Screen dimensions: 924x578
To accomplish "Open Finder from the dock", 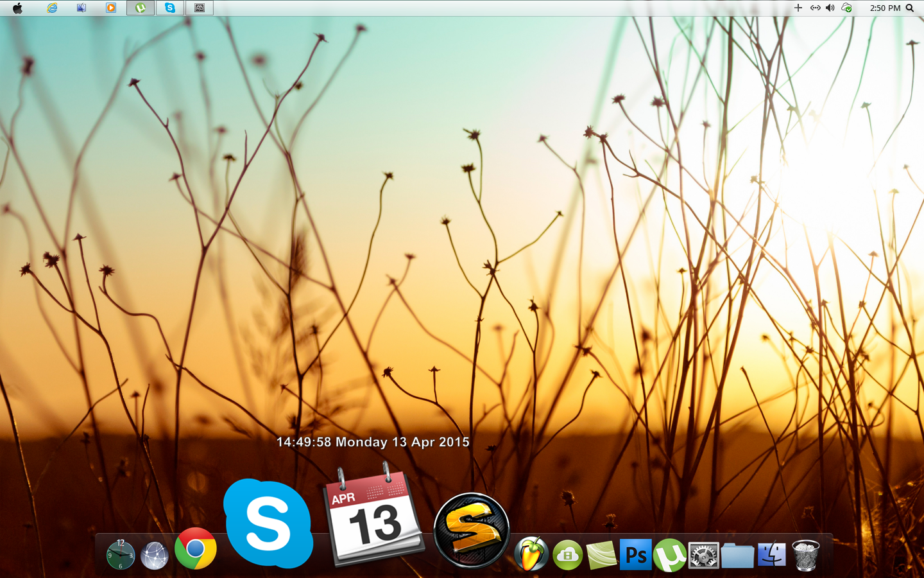I will 771,555.
